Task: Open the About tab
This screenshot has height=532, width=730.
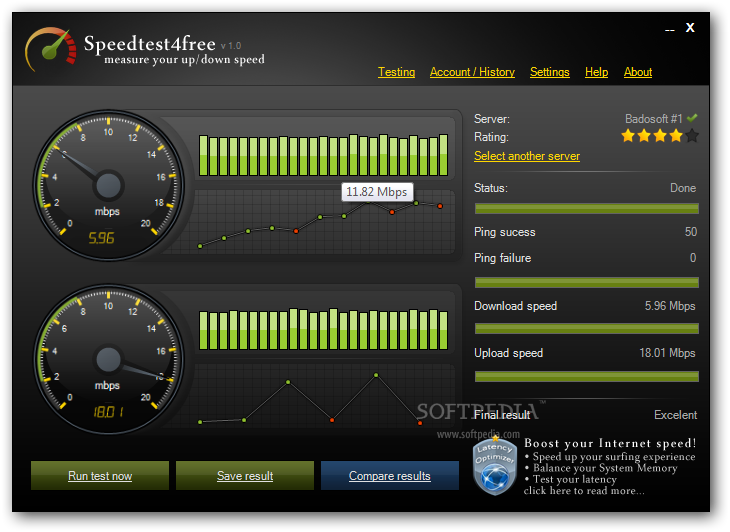Action: point(638,72)
